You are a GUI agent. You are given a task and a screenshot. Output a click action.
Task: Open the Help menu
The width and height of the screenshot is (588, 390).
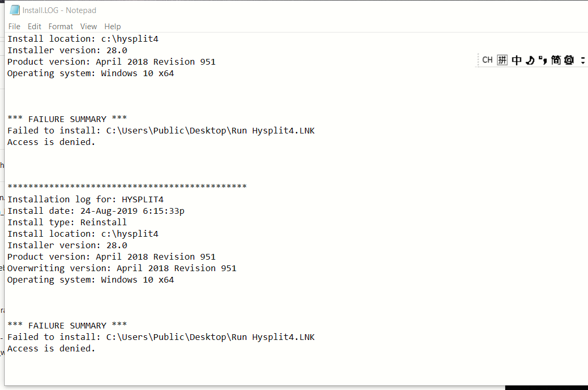point(112,26)
